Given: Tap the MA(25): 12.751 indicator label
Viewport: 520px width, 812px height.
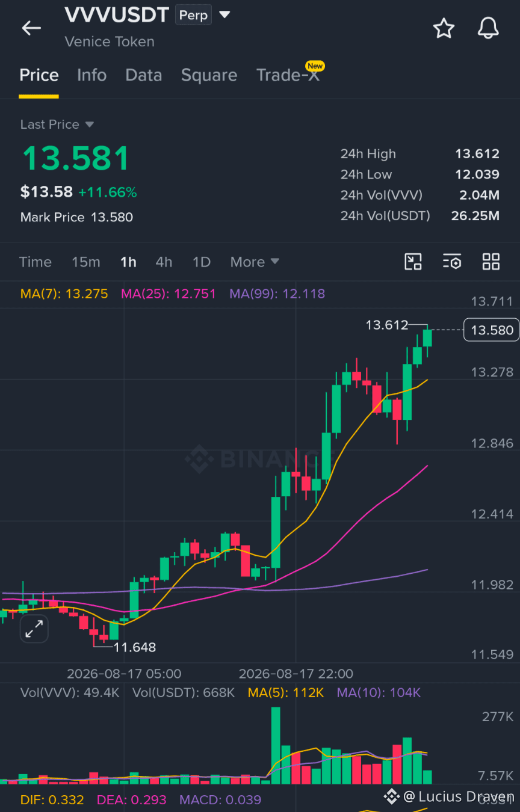Looking at the screenshot, I should pyautogui.click(x=169, y=294).
